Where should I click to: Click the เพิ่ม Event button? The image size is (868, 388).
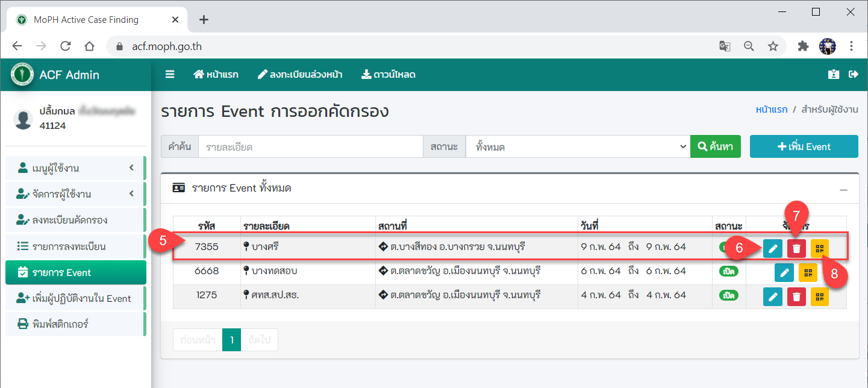pos(804,146)
